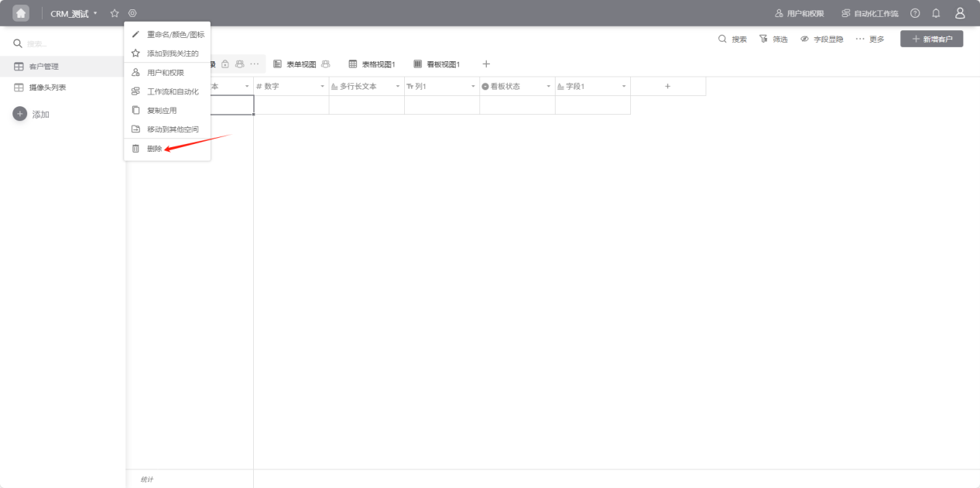Image resolution: width=980 pixels, height=488 pixels.
Task: Toggle 字段显隐 field visibility
Action: (821, 39)
